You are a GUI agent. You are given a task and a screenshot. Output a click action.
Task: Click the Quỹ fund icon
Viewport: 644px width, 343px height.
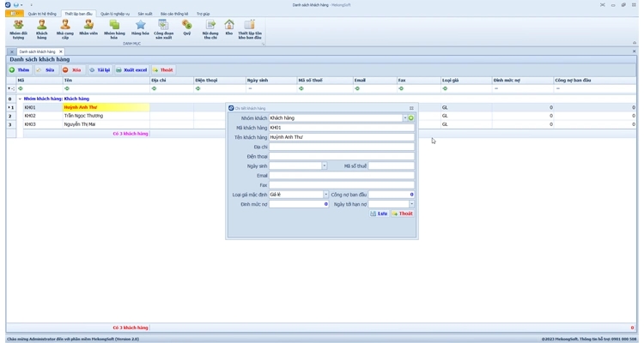coord(187,27)
